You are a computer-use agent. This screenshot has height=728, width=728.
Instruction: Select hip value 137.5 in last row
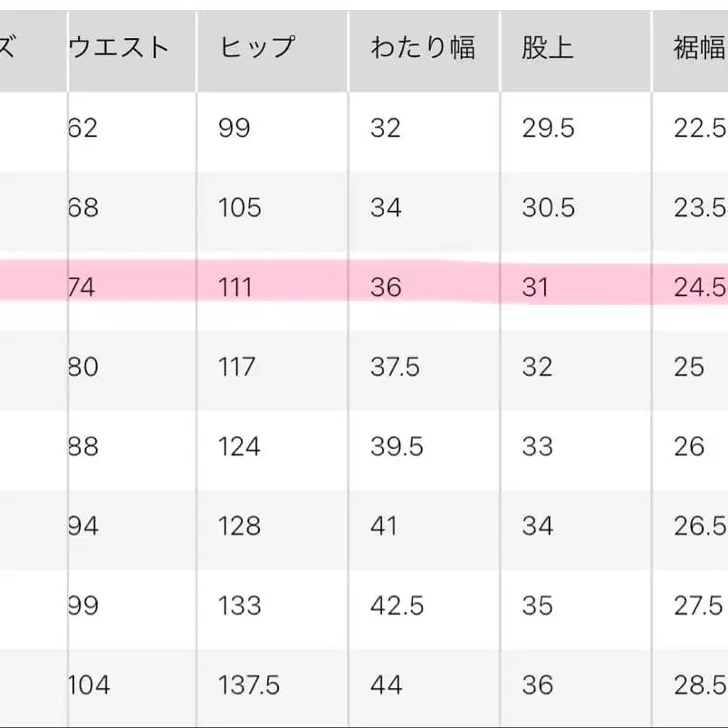249,685
